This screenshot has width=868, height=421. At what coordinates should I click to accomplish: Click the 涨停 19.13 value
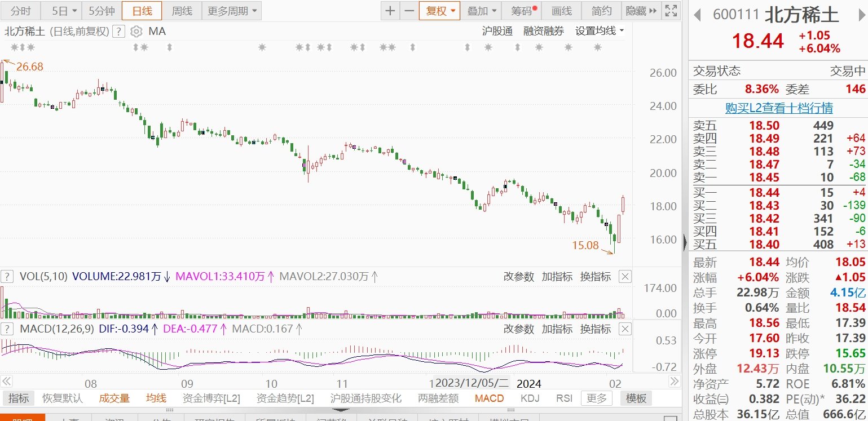pos(765,353)
